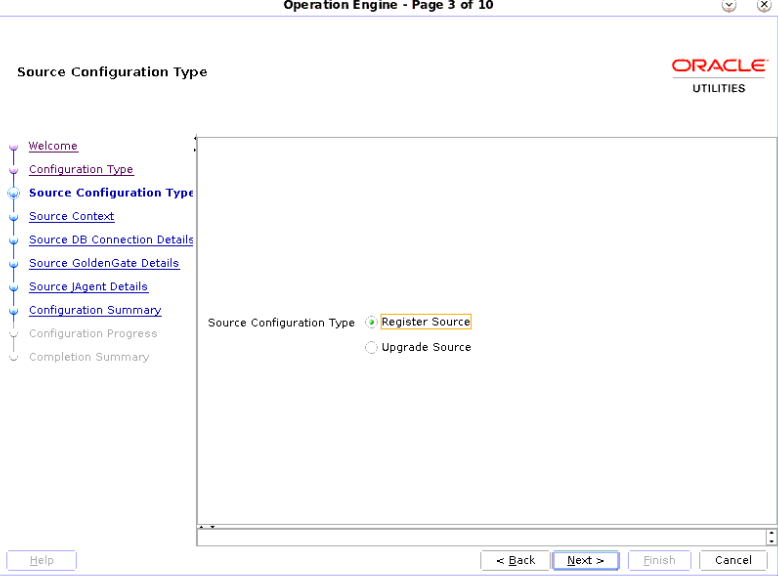Go to Source JAgent Details step
The height and width of the screenshot is (576, 778).
[x=88, y=286]
